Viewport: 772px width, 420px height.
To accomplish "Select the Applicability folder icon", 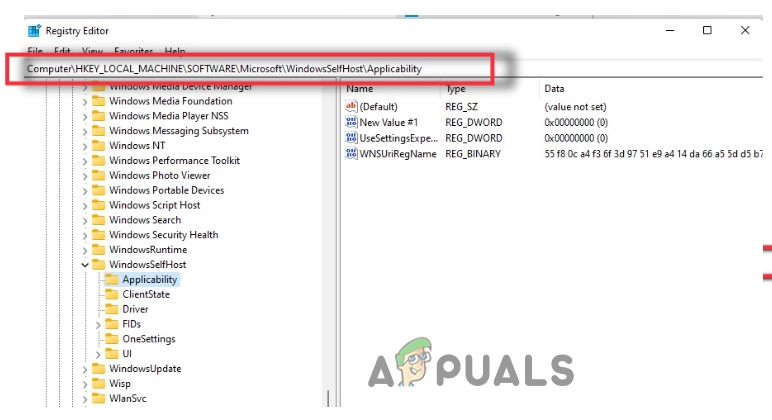I will (112, 279).
